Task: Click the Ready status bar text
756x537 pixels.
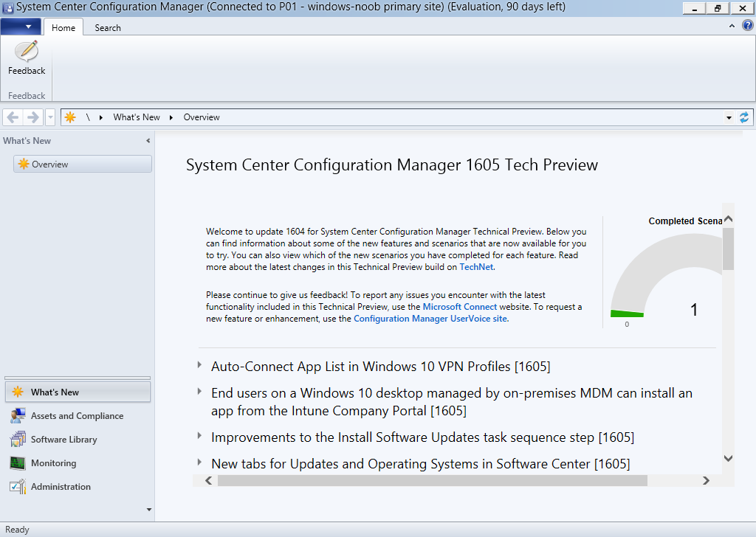Action: [18, 530]
